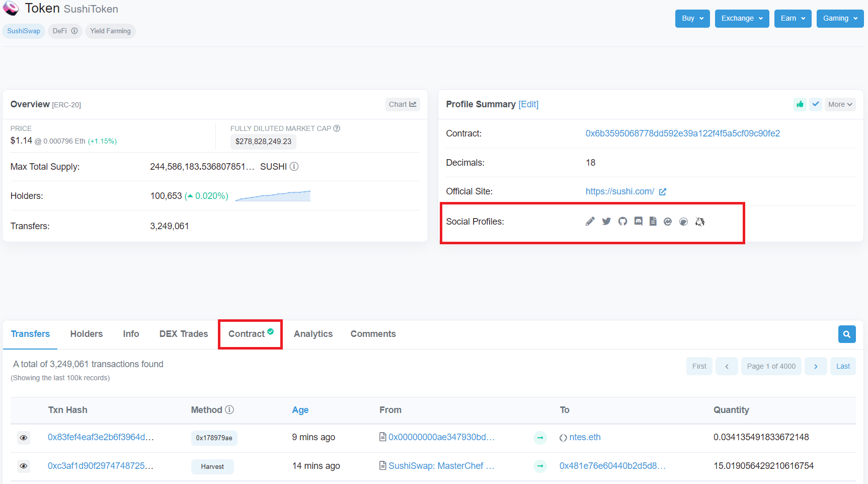Open transaction hash 0x83fef4eaf3e2b6f3964d
Viewport: 868px width, 484px height.
click(x=101, y=437)
